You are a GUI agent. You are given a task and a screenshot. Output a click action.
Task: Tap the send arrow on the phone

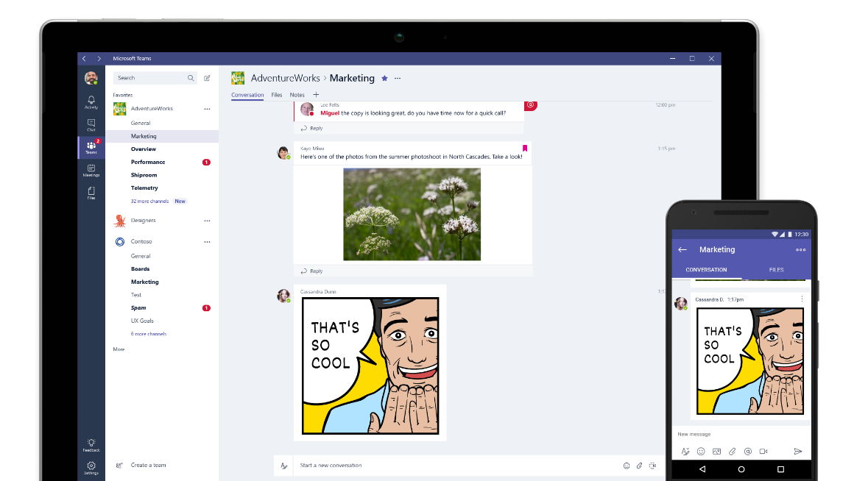[x=798, y=452]
